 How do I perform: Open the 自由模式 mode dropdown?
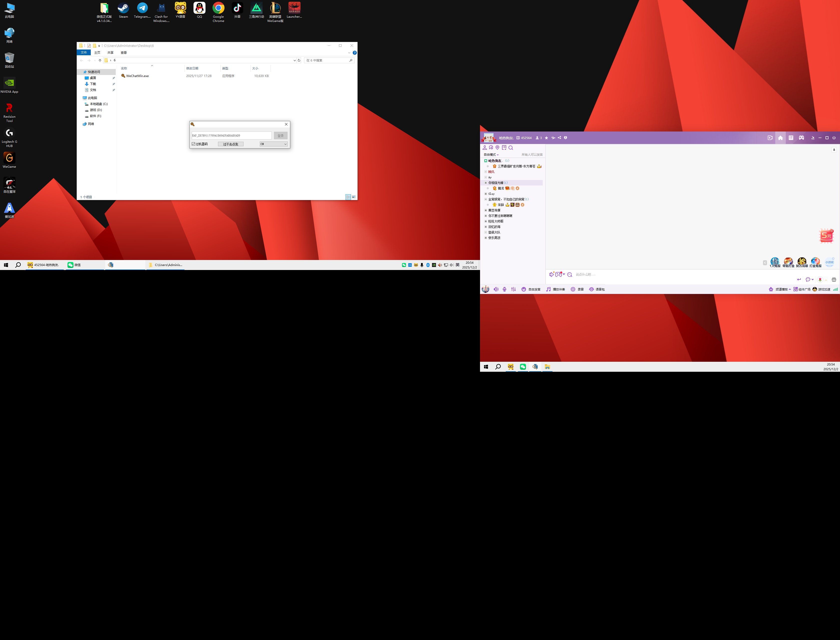pyautogui.click(x=491, y=155)
